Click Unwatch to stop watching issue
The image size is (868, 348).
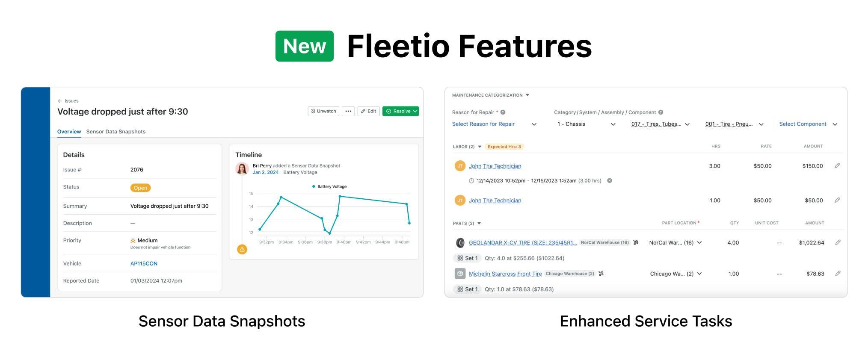pos(323,111)
